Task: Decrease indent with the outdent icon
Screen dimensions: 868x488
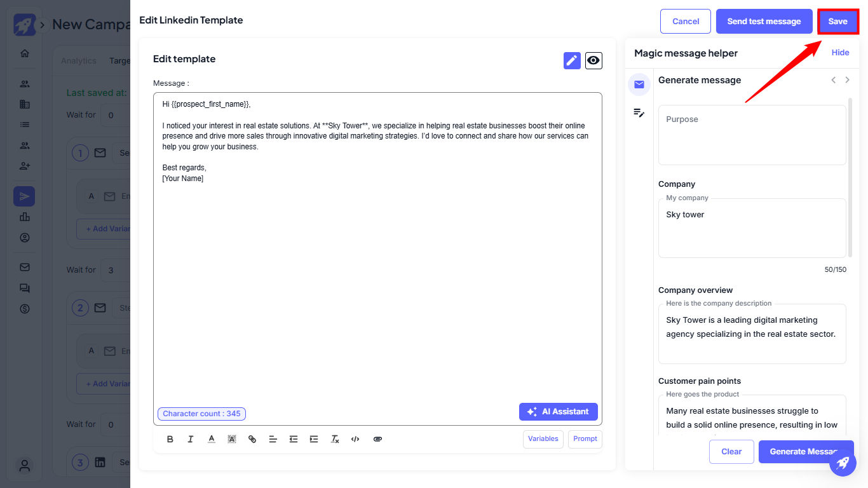Action: click(x=293, y=439)
